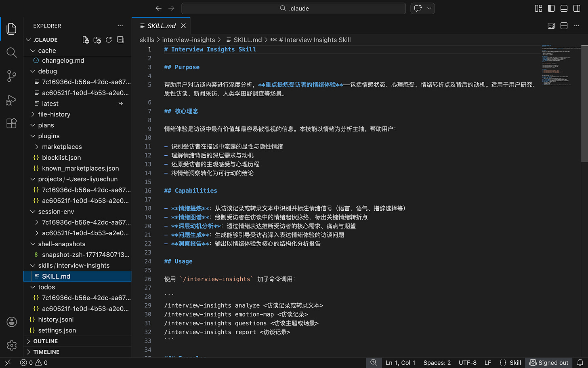Open editor more actions ellipsis
The image size is (588, 368).
(x=577, y=26)
